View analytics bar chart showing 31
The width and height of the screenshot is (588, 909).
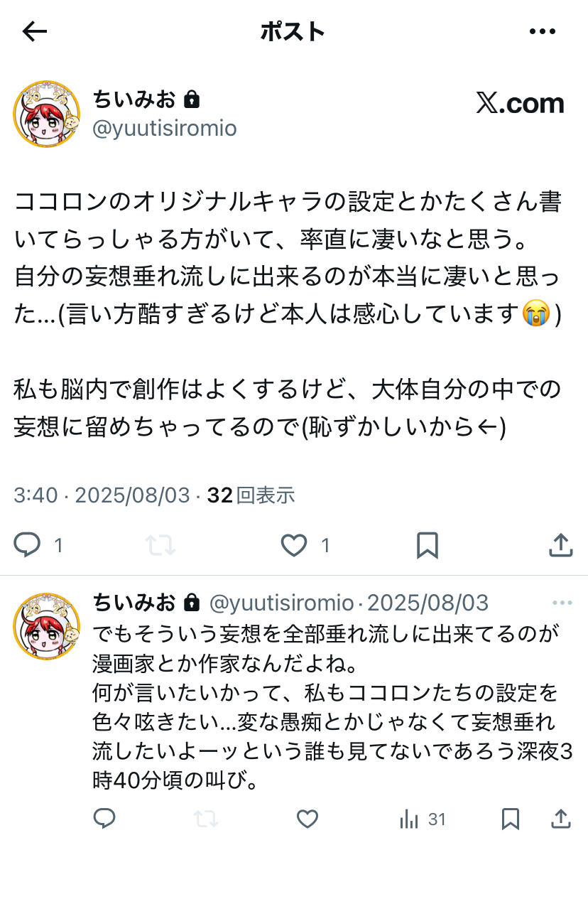click(x=423, y=819)
